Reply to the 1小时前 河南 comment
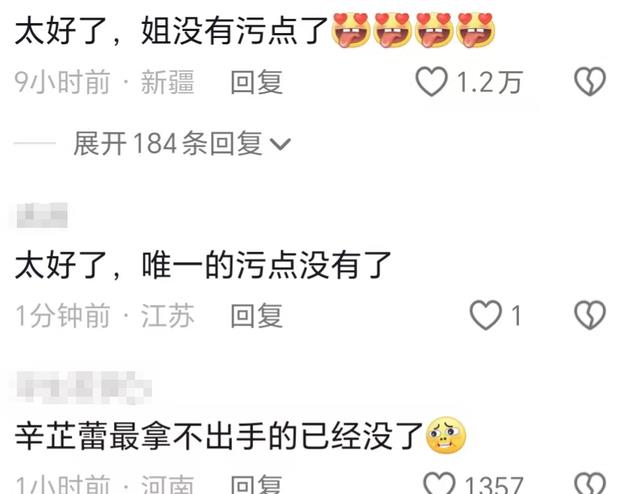Image resolution: width=640 pixels, height=494 pixels. 257,485
